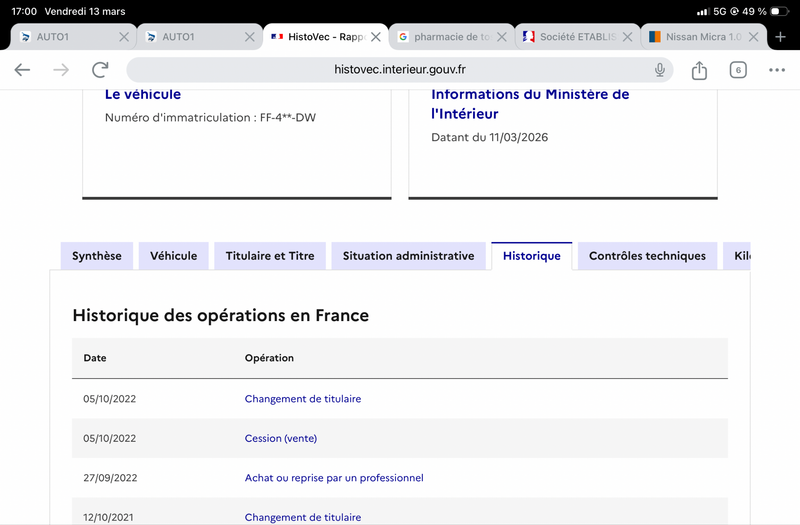Tap the microphone icon in address bar
This screenshot has height=525, width=800.
660,70
